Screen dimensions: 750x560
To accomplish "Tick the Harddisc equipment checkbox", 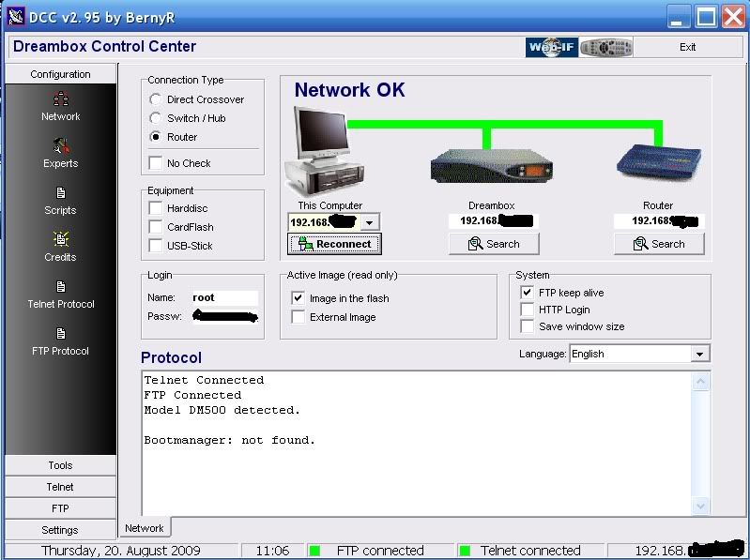I will pyautogui.click(x=156, y=208).
